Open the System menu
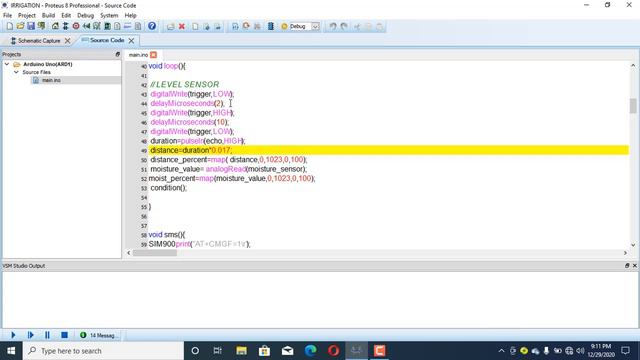This screenshot has width=640, height=360. coord(109,15)
